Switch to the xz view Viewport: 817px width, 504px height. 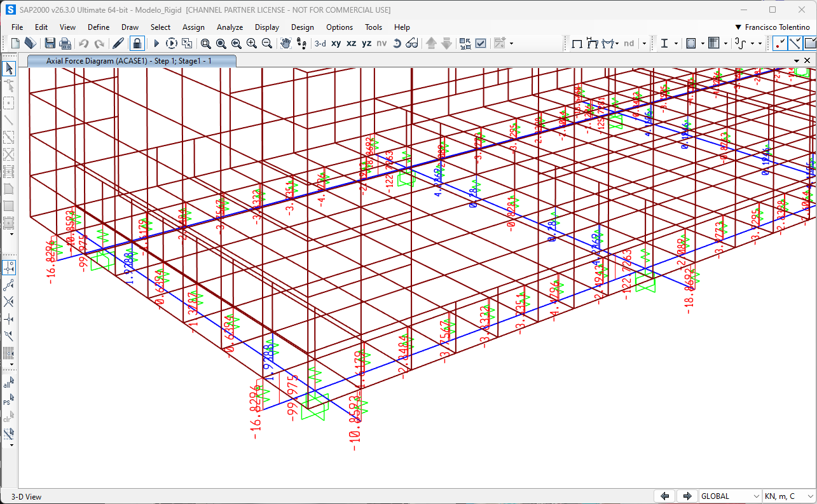(x=352, y=43)
